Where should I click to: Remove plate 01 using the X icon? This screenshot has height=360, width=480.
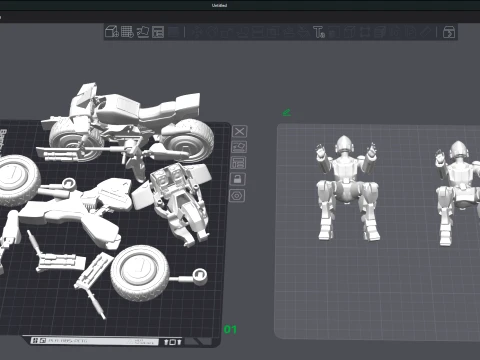point(239,131)
